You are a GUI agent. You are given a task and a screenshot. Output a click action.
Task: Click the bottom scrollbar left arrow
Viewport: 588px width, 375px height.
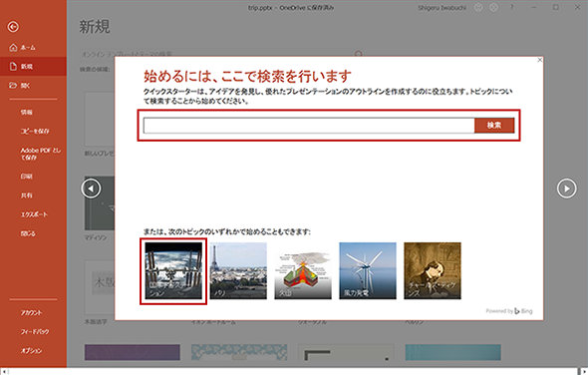pos(3,372)
